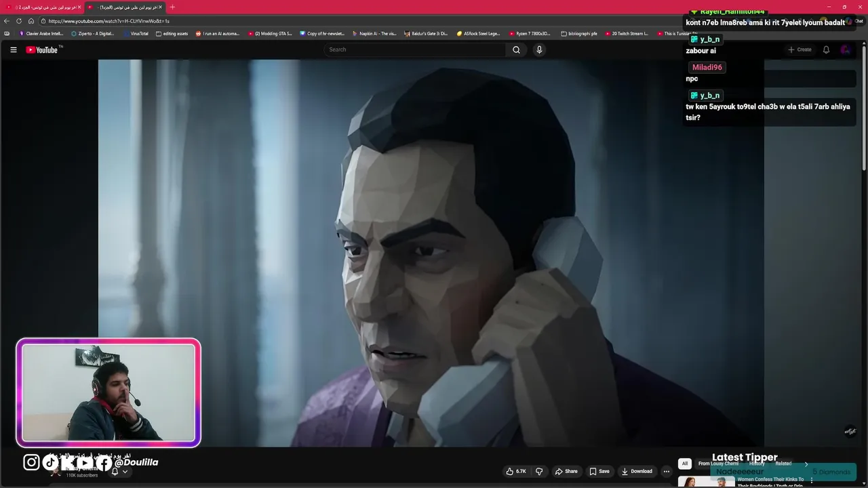Open Ryzen 7 7800x3D bookmark
Image resolution: width=868 pixels, height=488 pixels.
530,33
